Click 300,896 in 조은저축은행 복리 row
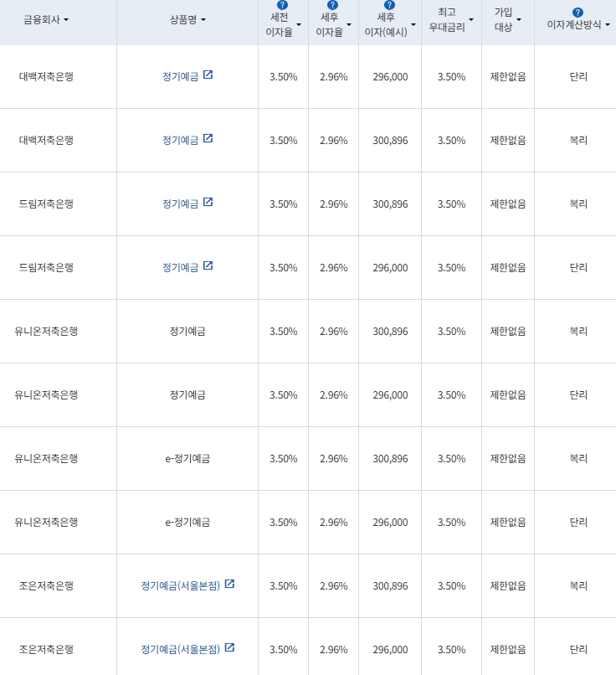Image resolution: width=616 pixels, height=675 pixels. [390, 586]
